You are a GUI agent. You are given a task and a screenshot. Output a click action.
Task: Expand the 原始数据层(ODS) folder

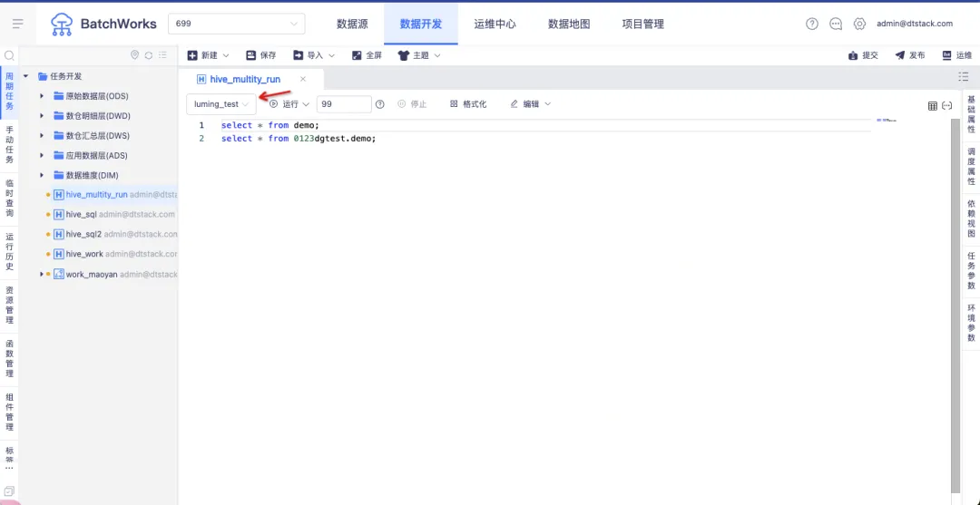[41, 96]
